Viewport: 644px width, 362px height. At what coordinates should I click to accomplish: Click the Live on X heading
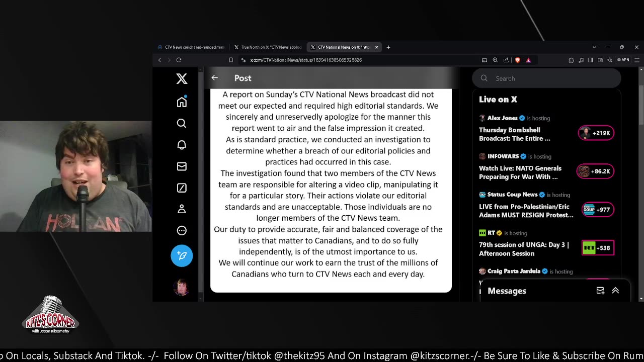[498, 100]
